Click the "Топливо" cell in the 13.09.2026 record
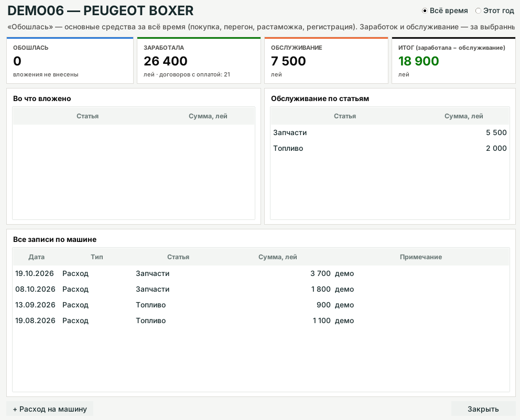This screenshot has width=520, height=420. [x=151, y=305]
